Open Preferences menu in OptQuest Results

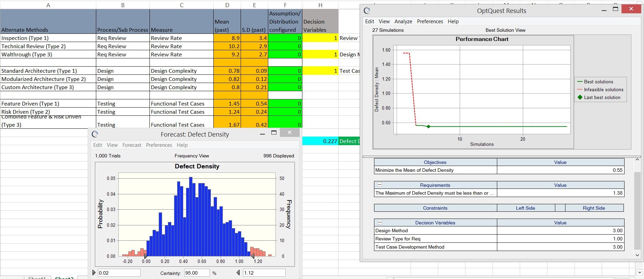[x=430, y=22]
